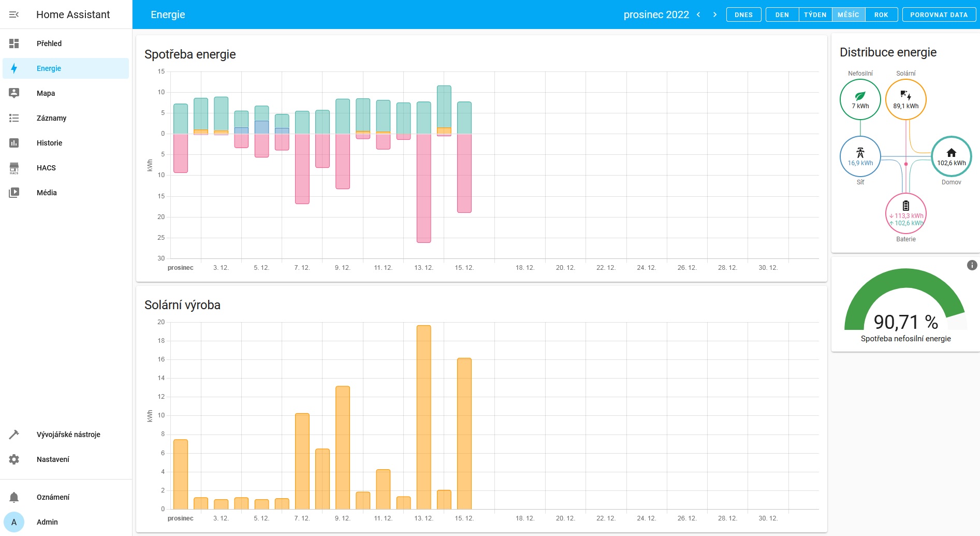Image resolution: width=980 pixels, height=536 pixels.
Task: Go to the previous month
Action: tap(698, 15)
